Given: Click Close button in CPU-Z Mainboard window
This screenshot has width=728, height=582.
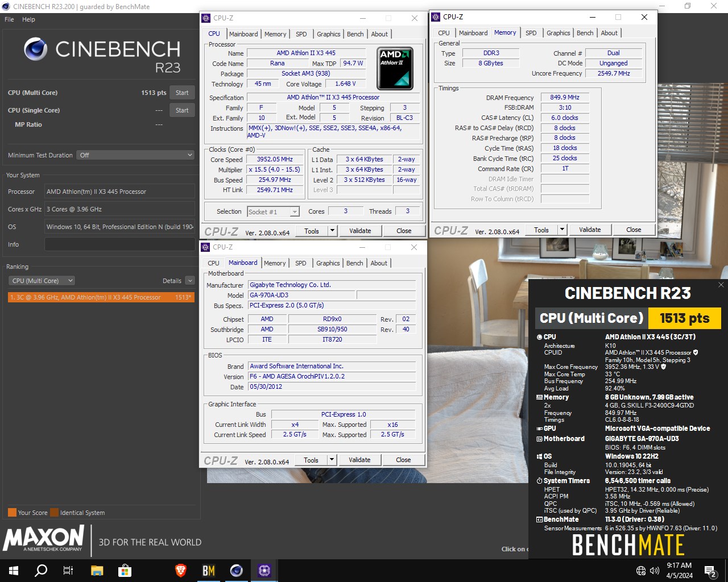Looking at the screenshot, I should 403,460.
